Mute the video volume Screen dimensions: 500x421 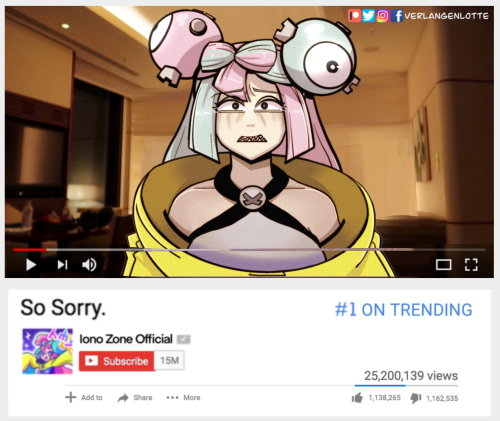tap(89, 265)
